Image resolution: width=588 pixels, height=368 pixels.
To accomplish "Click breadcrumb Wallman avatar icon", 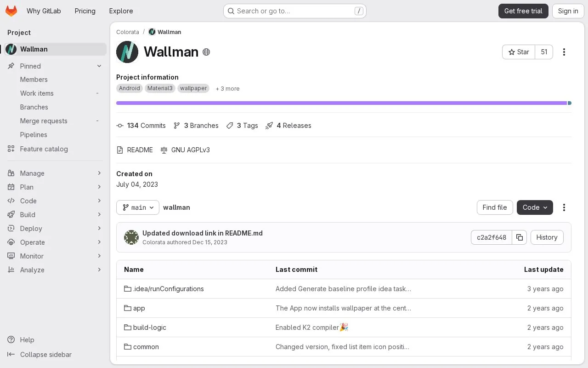I will [152, 32].
